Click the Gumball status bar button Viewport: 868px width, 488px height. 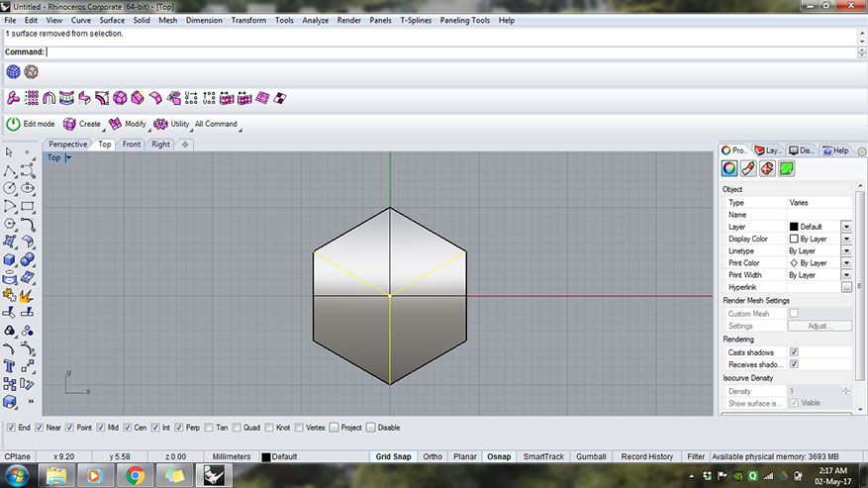[591, 456]
